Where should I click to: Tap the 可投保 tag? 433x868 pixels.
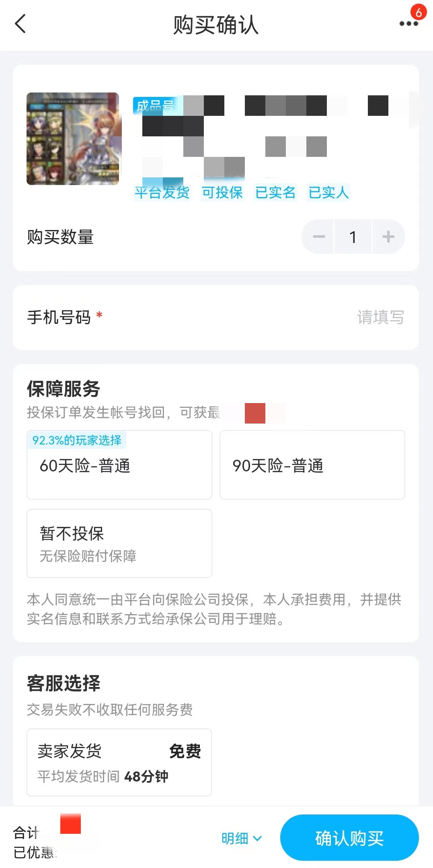pyautogui.click(x=222, y=192)
